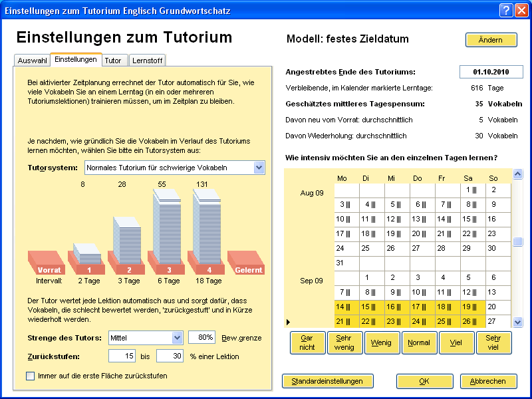Click the count 131 above stack 4
Viewport: 532px width, 399px height.
(x=202, y=184)
